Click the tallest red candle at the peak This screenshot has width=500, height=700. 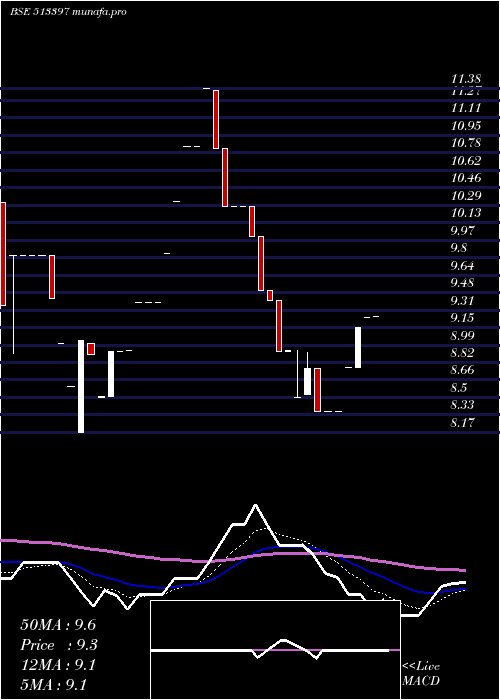click(x=216, y=119)
